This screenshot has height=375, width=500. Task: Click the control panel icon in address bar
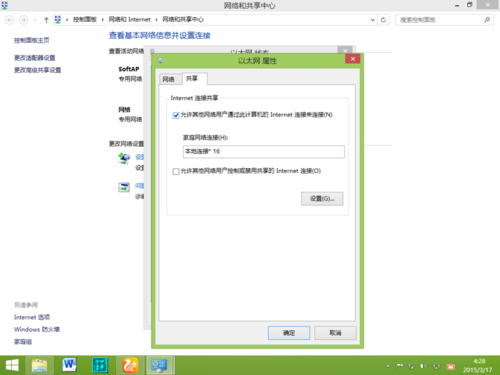tap(58, 20)
